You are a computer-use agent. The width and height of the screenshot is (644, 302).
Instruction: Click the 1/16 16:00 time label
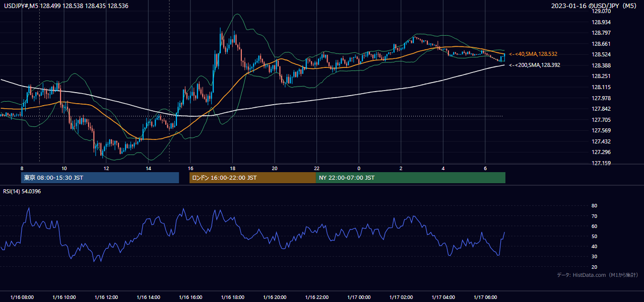pos(190,297)
